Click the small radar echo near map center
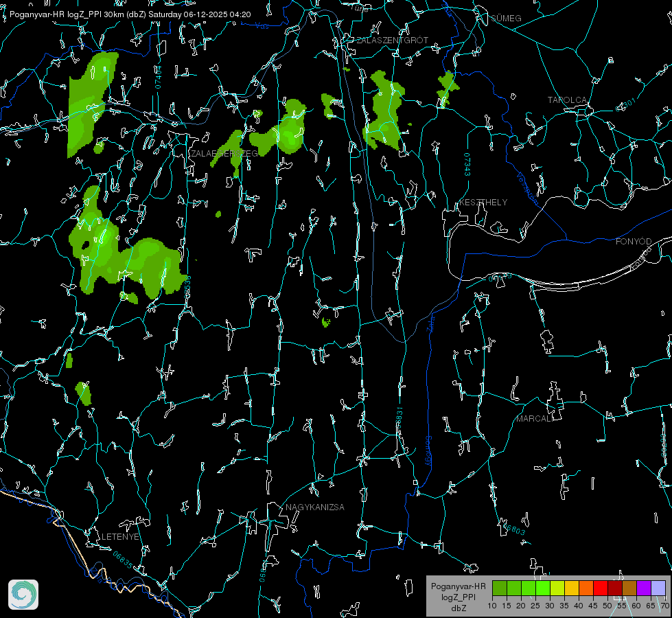The height and width of the screenshot is (618, 672). pos(326,322)
